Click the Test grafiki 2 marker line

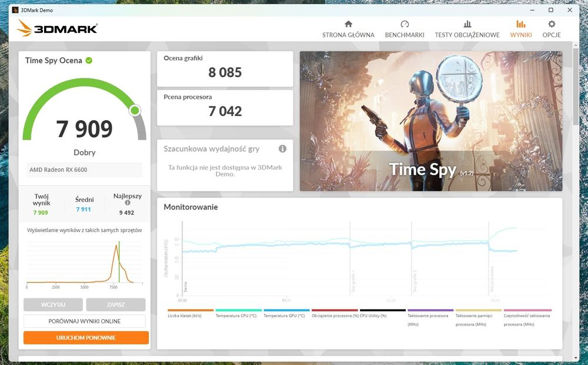coord(412,258)
